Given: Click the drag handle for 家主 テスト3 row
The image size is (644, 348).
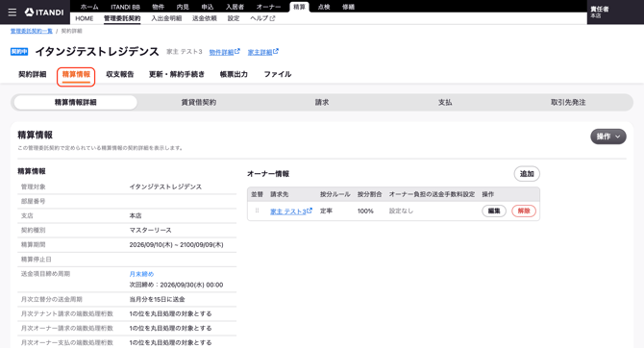Looking at the screenshot, I should [257, 211].
